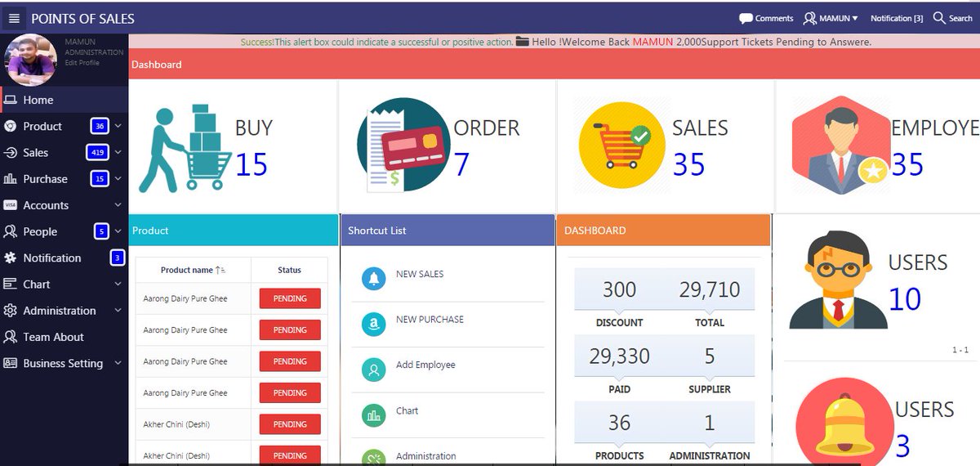This screenshot has width=980, height=466.
Task: Click the NEW PURCHASE amazon icon
Action: pyautogui.click(x=373, y=324)
